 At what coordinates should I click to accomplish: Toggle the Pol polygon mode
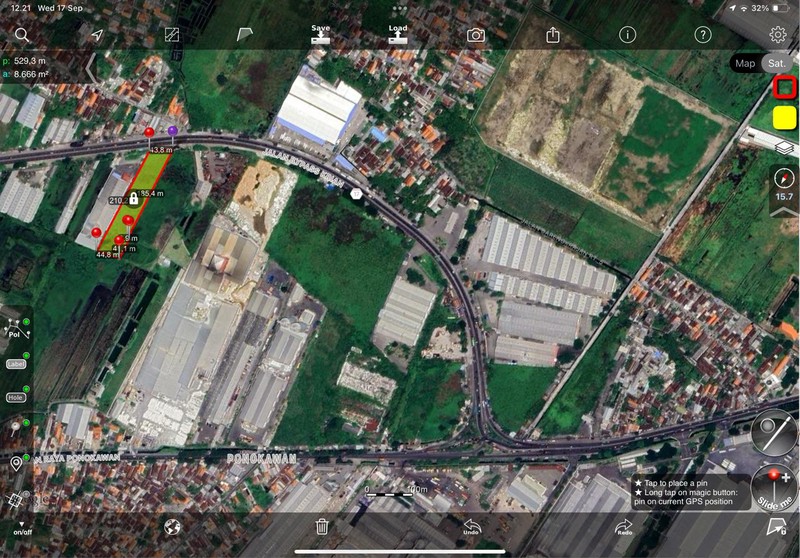15,331
